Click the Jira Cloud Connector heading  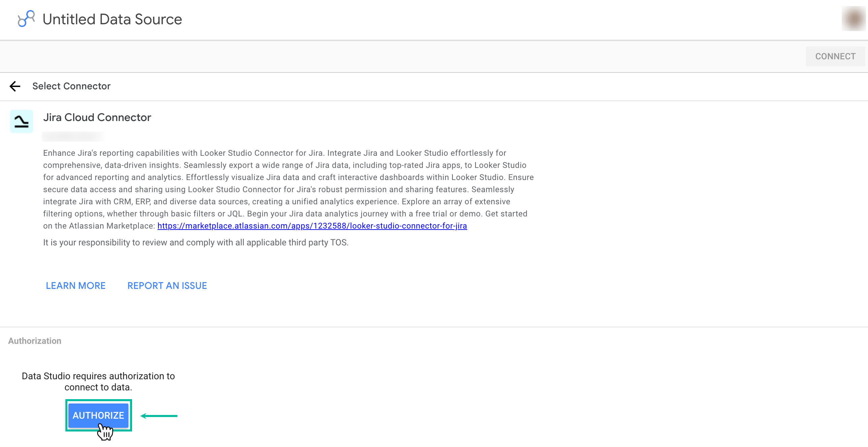pos(97,117)
